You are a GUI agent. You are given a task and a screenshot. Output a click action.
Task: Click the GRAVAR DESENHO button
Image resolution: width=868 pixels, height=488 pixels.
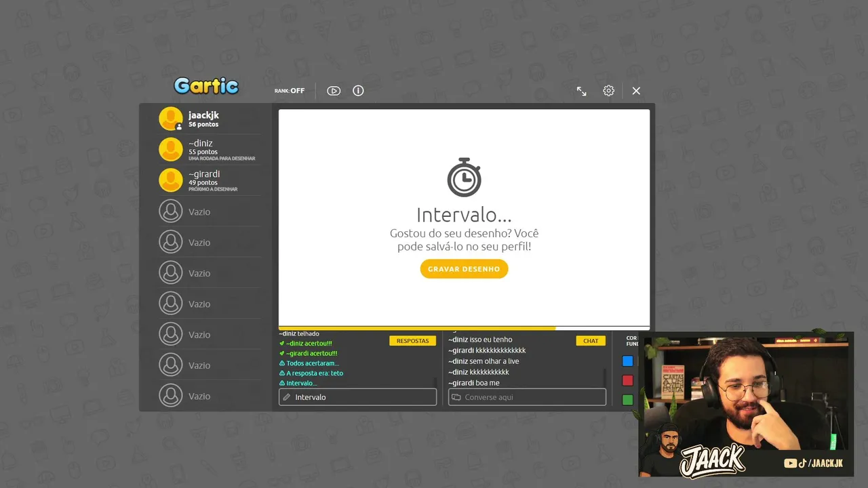(x=464, y=269)
